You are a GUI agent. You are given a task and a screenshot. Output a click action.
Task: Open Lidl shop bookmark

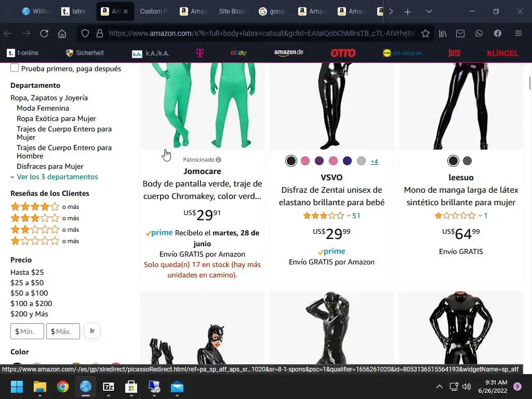[x=403, y=53]
